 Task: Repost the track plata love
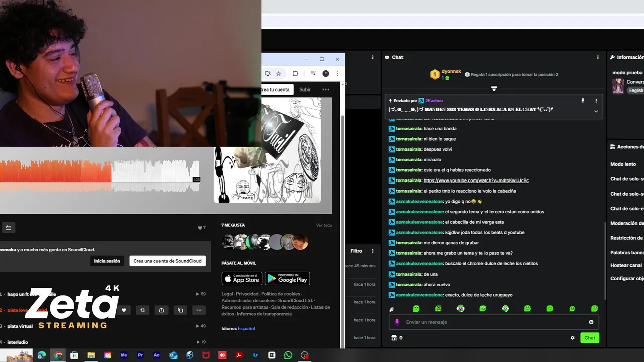point(143,310)
